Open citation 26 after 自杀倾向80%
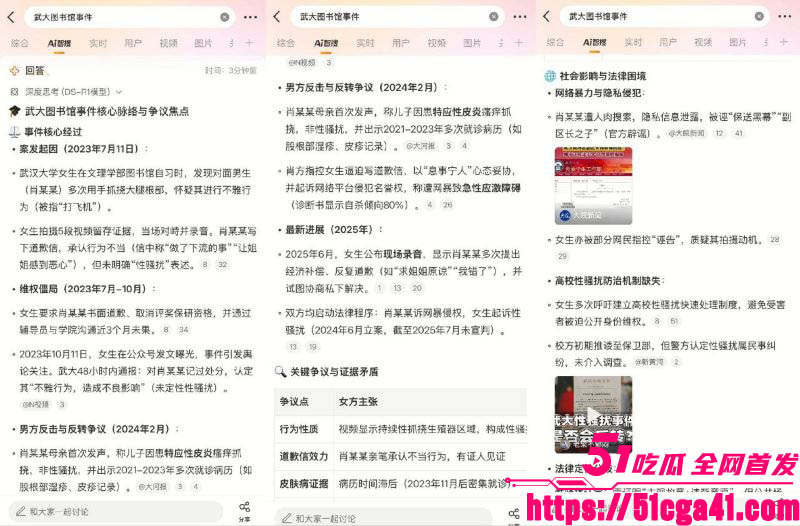The width and height of the screenshot is (800, 526). point(447,205)
